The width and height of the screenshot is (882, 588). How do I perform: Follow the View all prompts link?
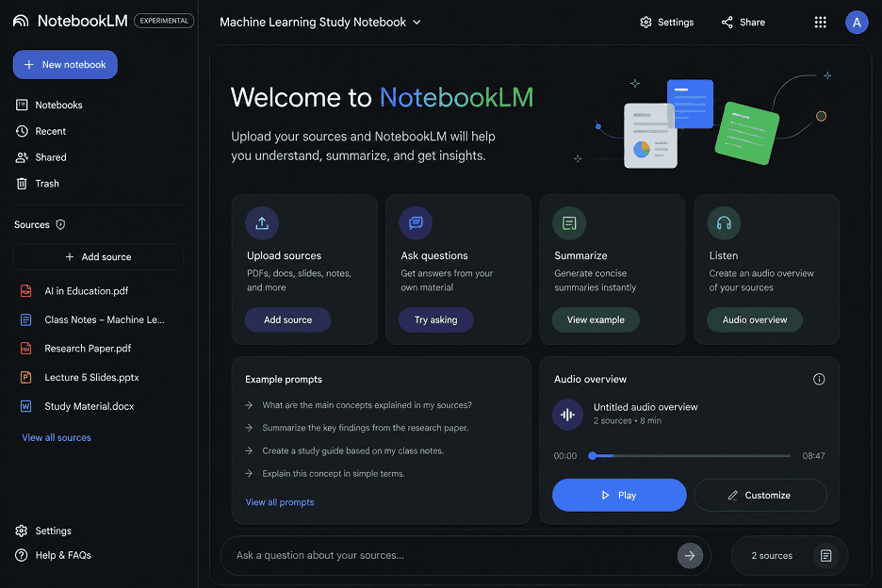coord(280,502)
